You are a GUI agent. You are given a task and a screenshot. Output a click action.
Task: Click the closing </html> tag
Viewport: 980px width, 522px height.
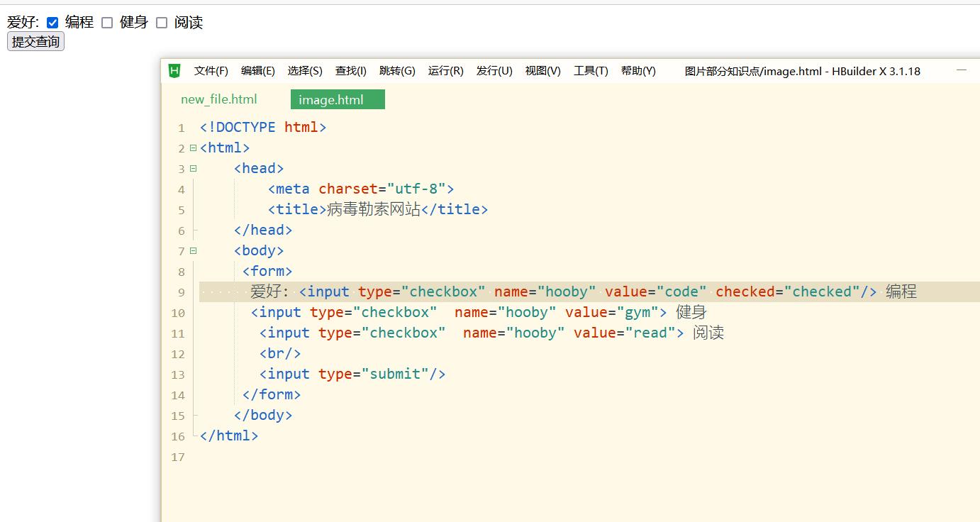tap(229, 436)
